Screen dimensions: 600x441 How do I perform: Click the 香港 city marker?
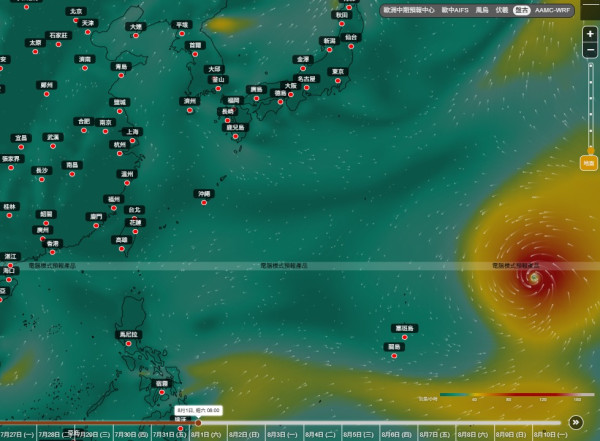tap(52, 252)
